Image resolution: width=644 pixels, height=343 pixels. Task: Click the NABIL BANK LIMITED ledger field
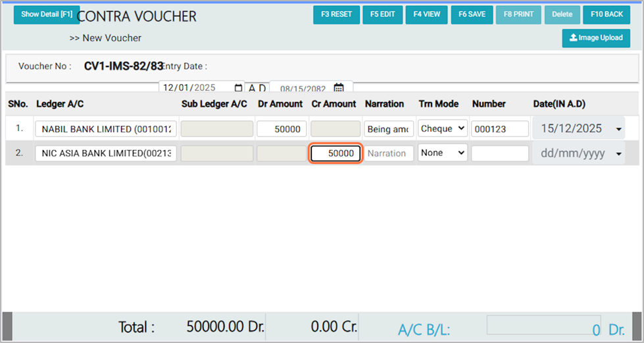click(x=106, y=129)
